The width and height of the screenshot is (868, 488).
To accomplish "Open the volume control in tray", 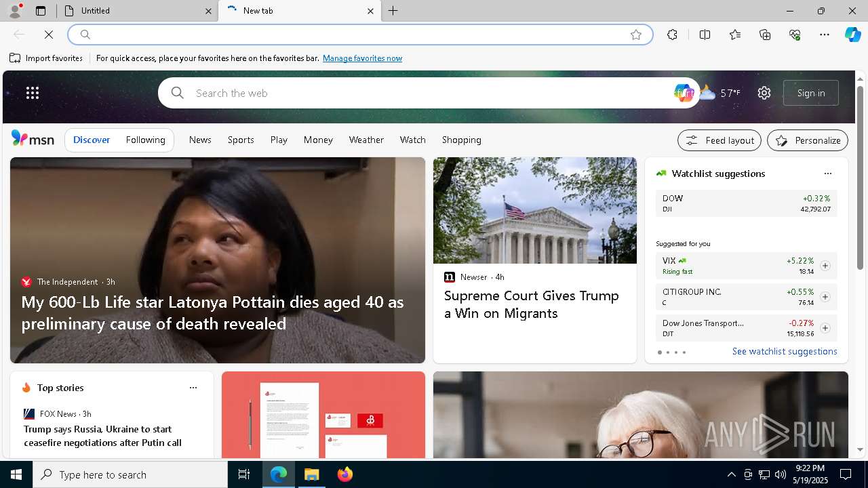I will pos(780,474).
